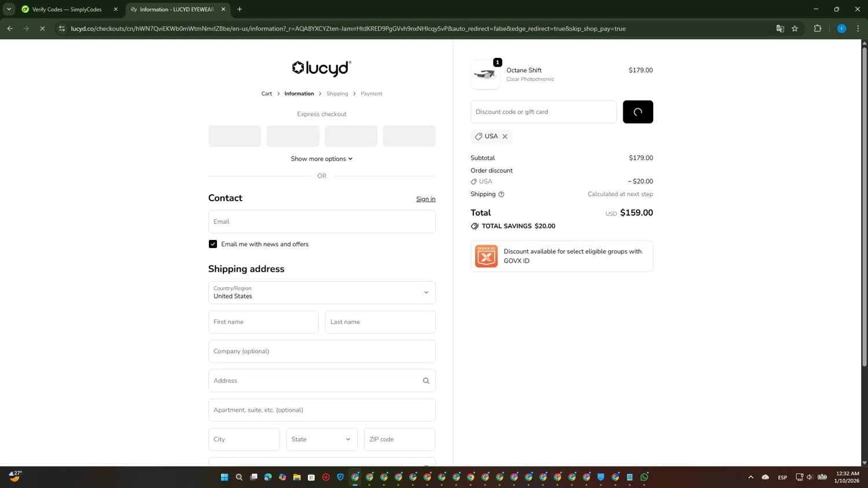Expand Show more options for express checkout
Viewport: 868px width, 488px height.
[x=322, y=159]
